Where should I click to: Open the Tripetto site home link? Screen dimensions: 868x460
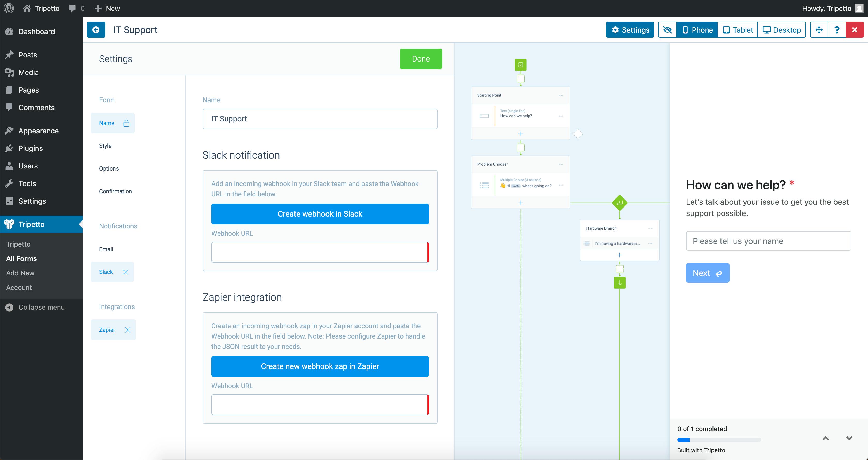pos(41,8)
